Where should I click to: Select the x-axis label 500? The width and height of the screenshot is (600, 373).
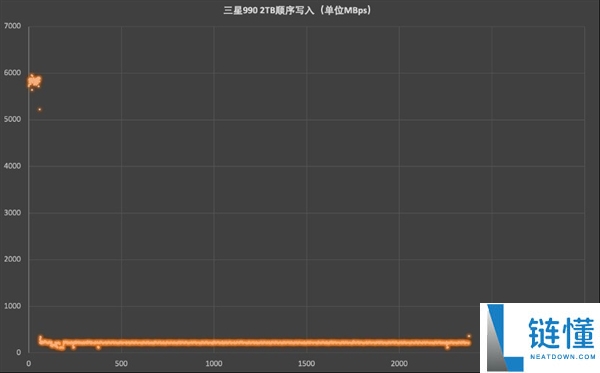(121, 363)
